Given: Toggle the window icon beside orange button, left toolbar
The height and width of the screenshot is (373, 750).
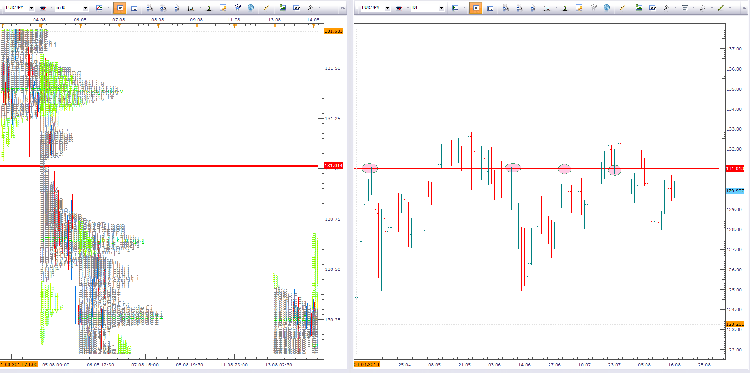Looking at the screenshot, I should (134, 9).
